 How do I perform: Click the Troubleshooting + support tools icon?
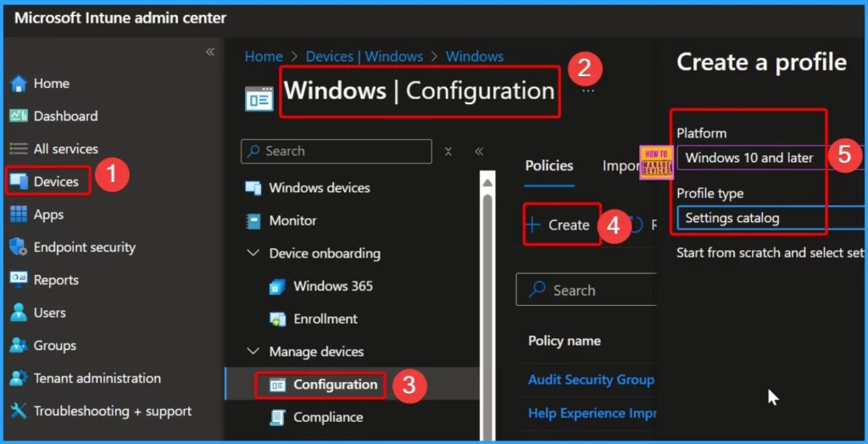(x=19, y=411)
